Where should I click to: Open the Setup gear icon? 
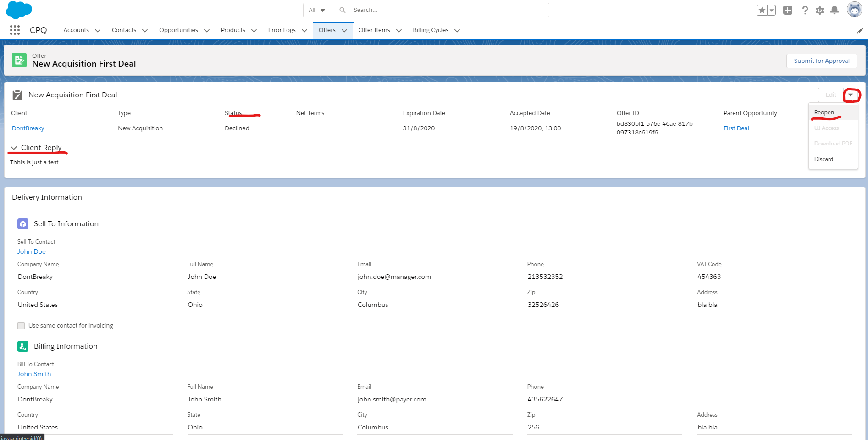tap(820, 10)
